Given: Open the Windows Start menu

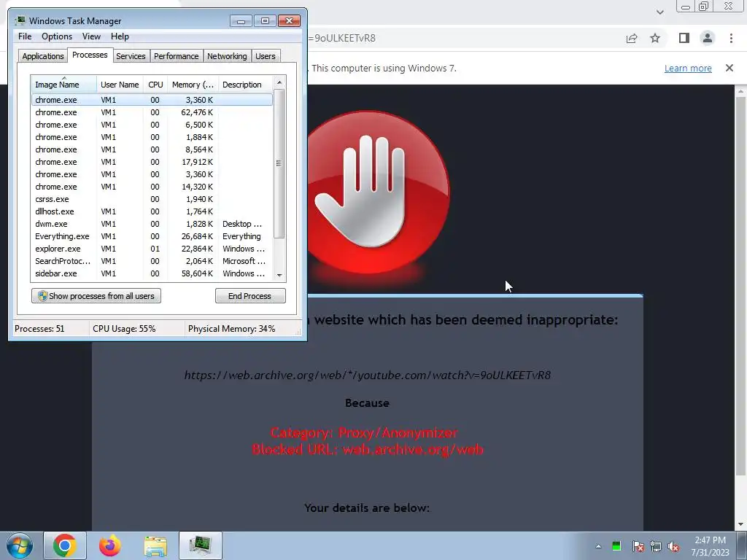Looking at the screenshot, I should coord(20,545).
